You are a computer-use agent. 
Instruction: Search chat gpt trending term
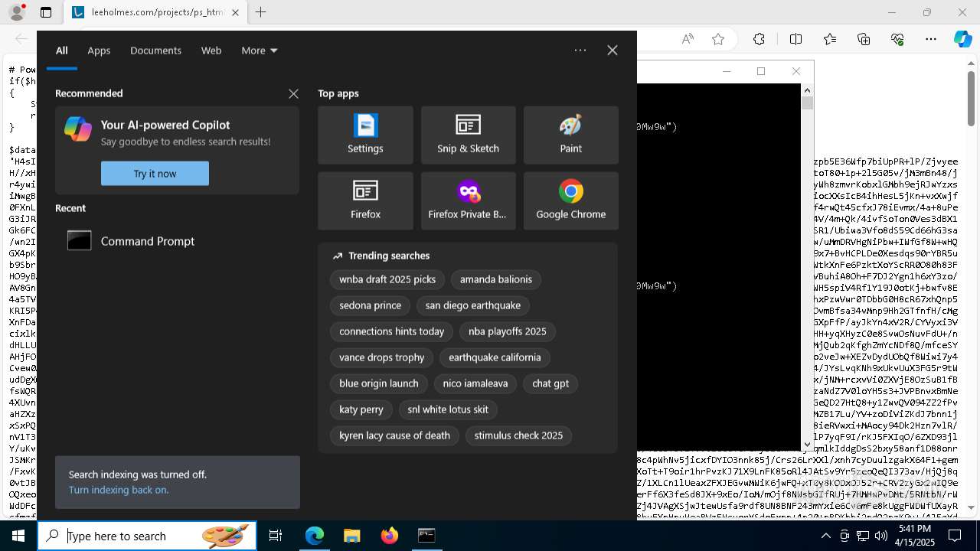coord(550,383)
